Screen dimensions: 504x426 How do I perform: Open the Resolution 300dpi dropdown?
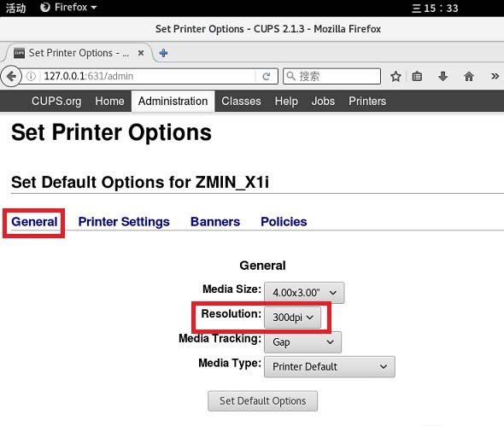292,318
